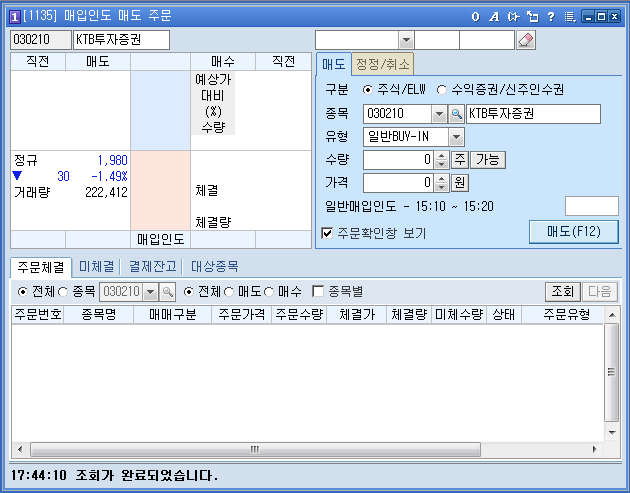Expand the 종목 code 030210 dropdown
This screenshot has width=630, height=493.
point(439,114)
